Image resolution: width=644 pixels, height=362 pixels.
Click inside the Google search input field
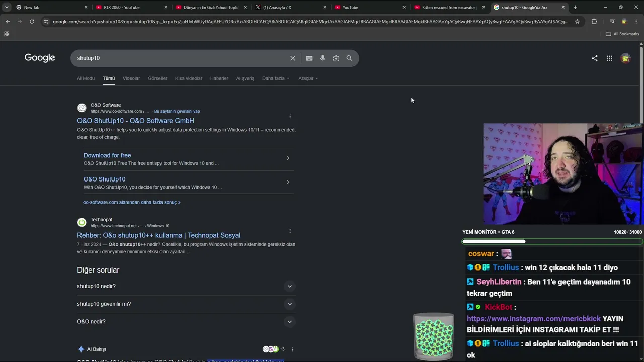pyautogui.click(x=181, y=58)
